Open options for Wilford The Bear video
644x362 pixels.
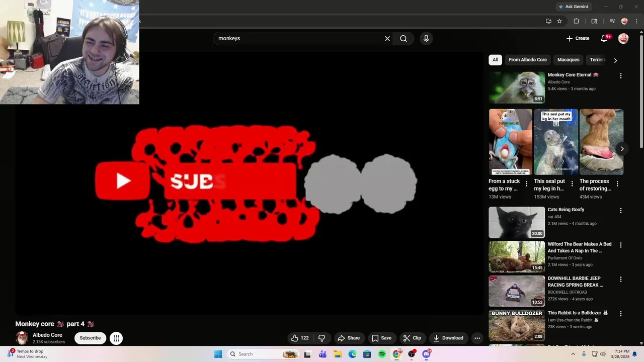point(620,245)
